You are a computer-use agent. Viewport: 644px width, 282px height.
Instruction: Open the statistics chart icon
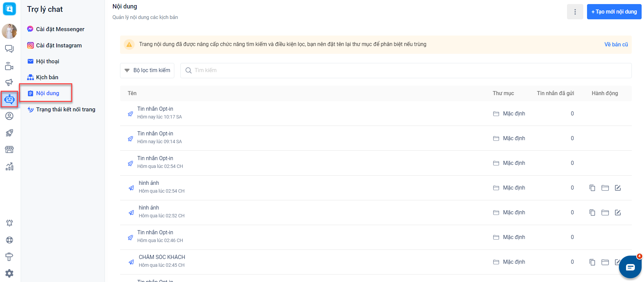(x=9, y=166)
